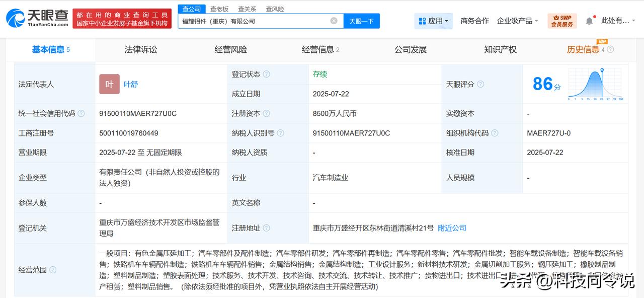Click credit code 91500110MAER727U0C beside 统一社会信用代码
The height and width of the screenshot is (298, 644).
click(x=138, y=114)
